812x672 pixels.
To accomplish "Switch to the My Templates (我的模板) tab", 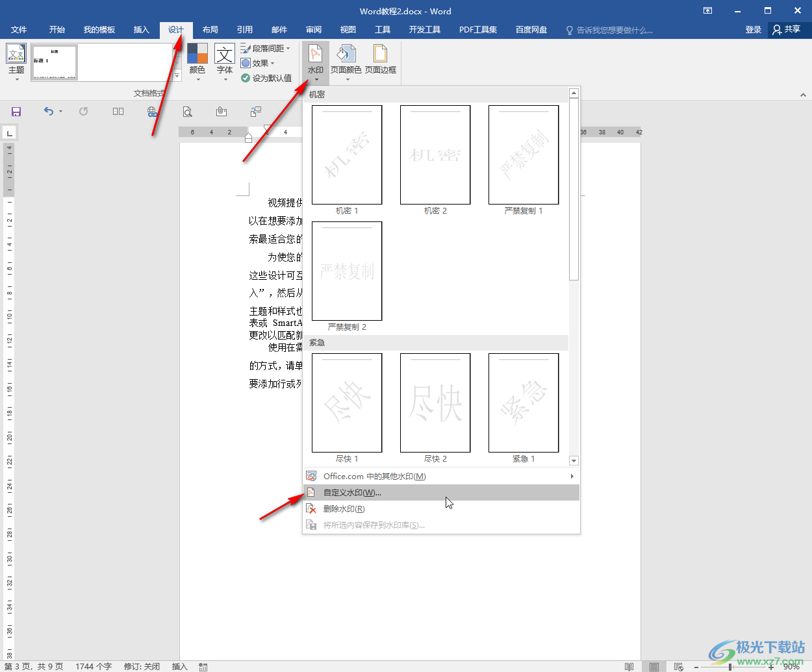I will pyautogui.click(x=99, y=30).
